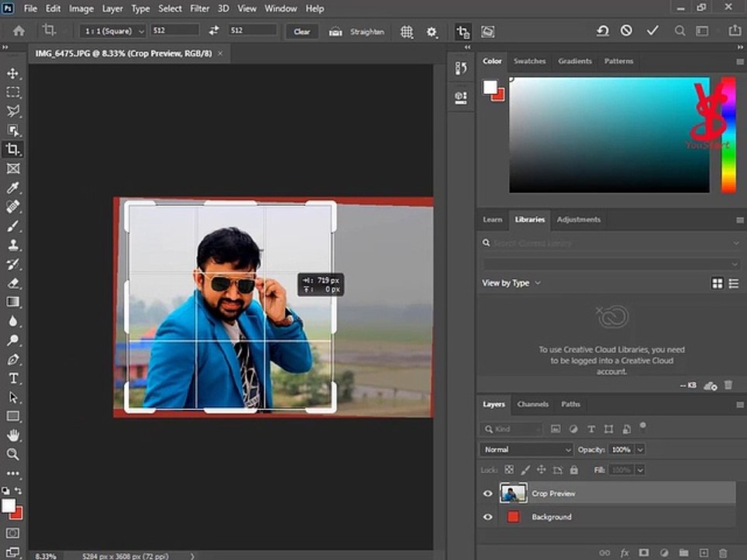Select the Eraser tool
Viewport: 747px width, 560px height.
(x=13, y=283)
